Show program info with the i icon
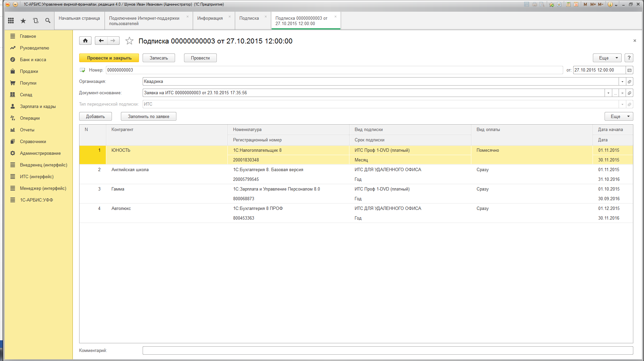Viewport: 644px width, 361px height. tap(610, 4)
